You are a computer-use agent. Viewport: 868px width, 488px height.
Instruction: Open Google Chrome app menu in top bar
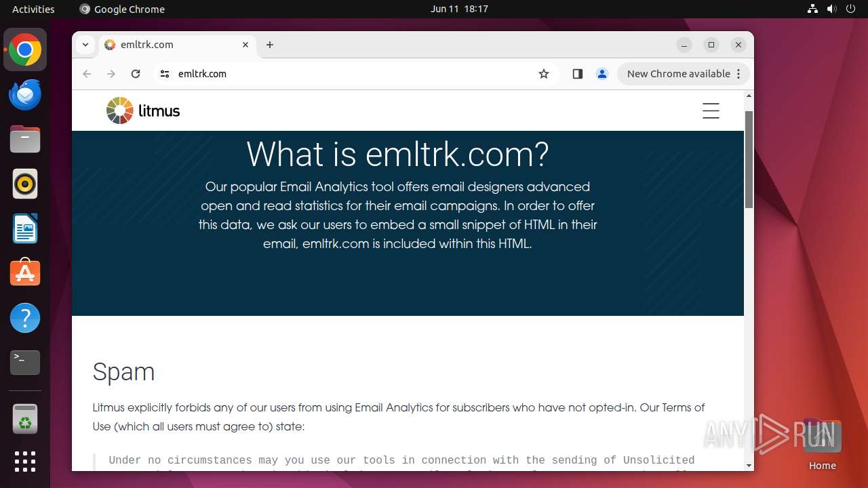coord(122,9)
